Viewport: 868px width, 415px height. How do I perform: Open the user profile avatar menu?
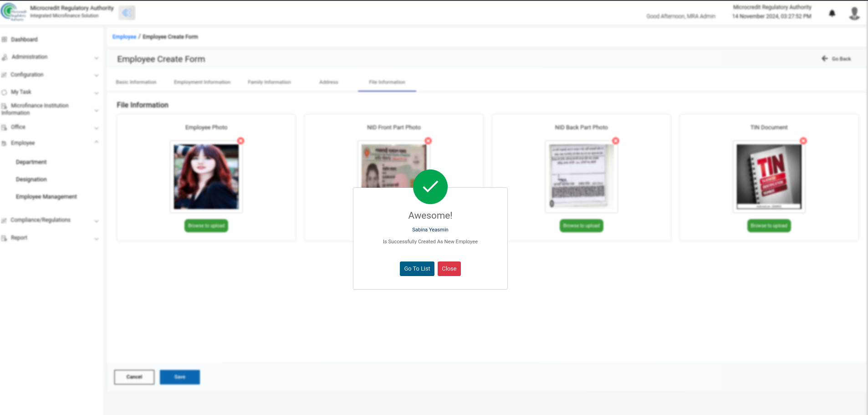tap(854, 13)
